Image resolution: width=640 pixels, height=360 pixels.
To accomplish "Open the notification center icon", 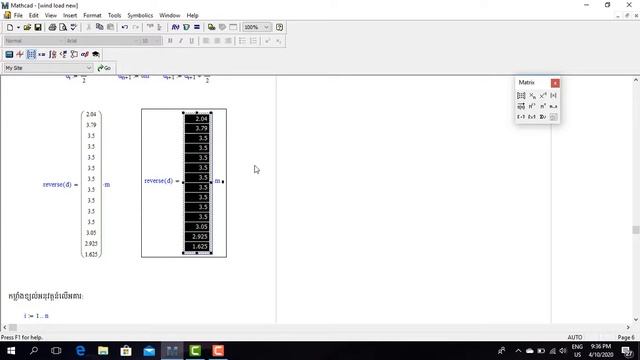I will click(627, 351).
